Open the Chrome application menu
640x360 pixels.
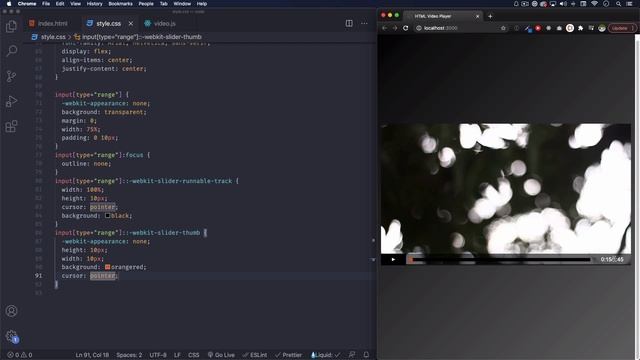tap(27, 4)
